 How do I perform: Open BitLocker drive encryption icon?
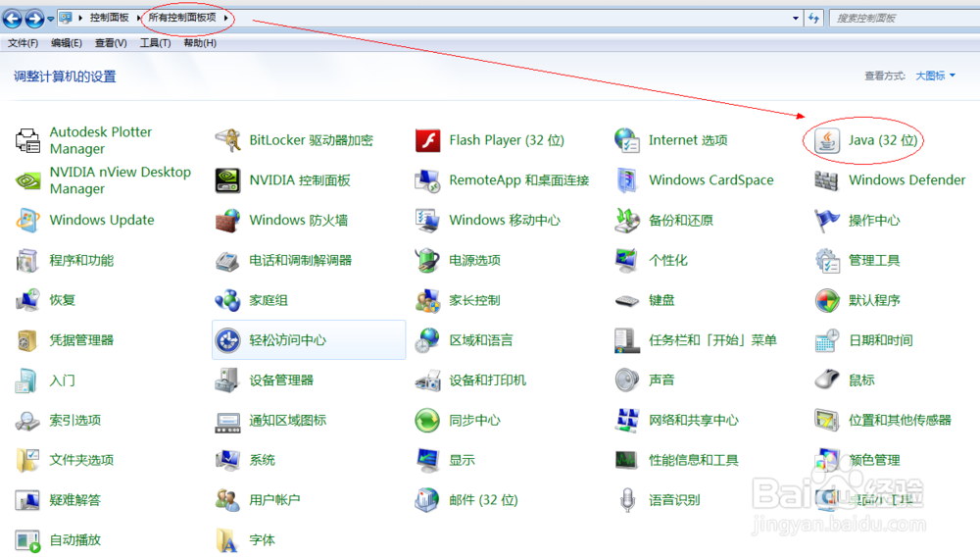pos(227,140)
